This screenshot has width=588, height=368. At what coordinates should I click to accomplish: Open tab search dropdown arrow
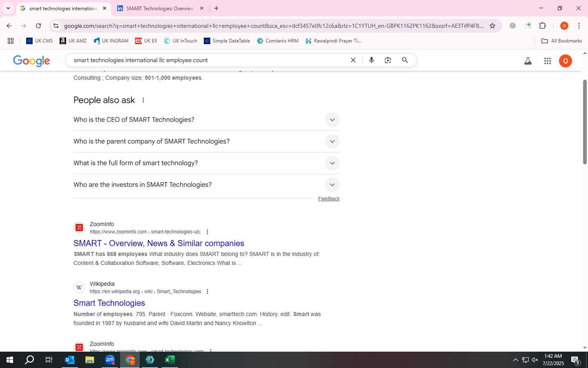[8, 8]
